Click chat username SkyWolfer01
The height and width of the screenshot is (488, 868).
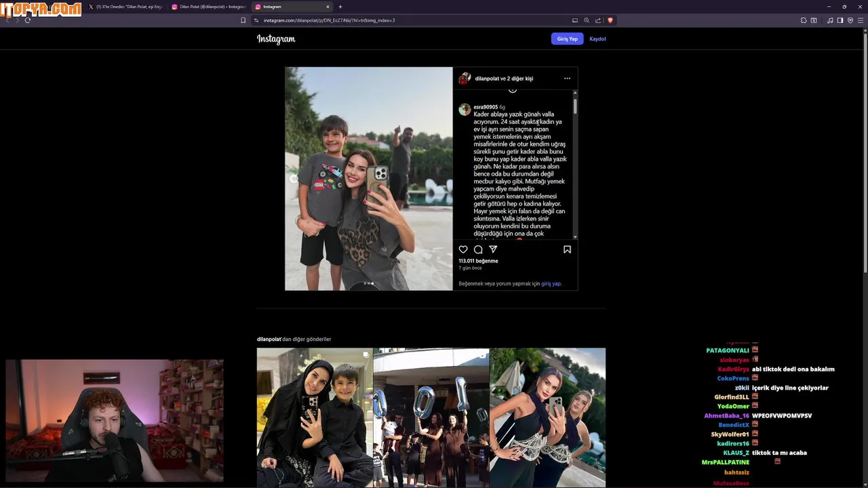tap(730, 434)
